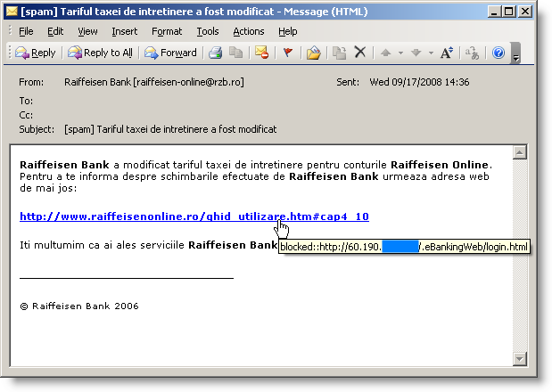Click the Subject line text

[170, 129]
